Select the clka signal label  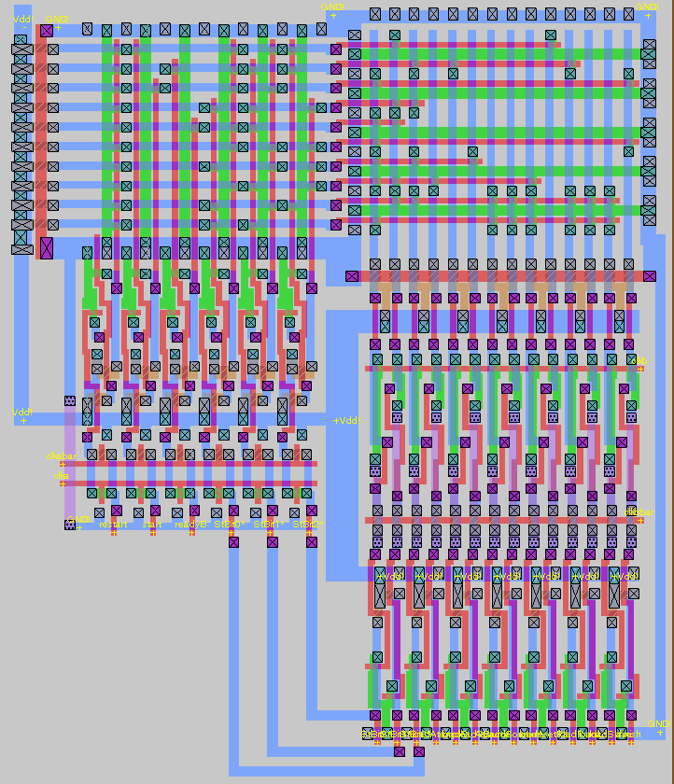pos(61,476)
